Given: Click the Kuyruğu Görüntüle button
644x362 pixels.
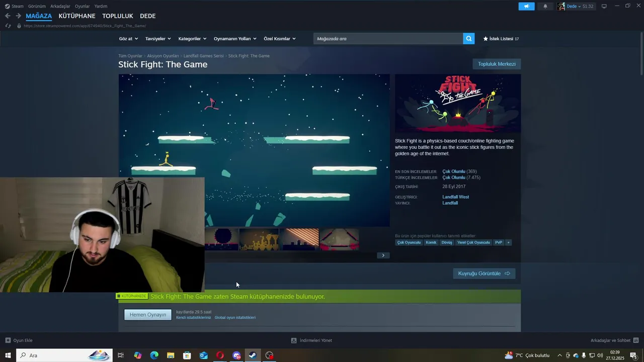Looking at the screenshot, I should pos(484,274).
